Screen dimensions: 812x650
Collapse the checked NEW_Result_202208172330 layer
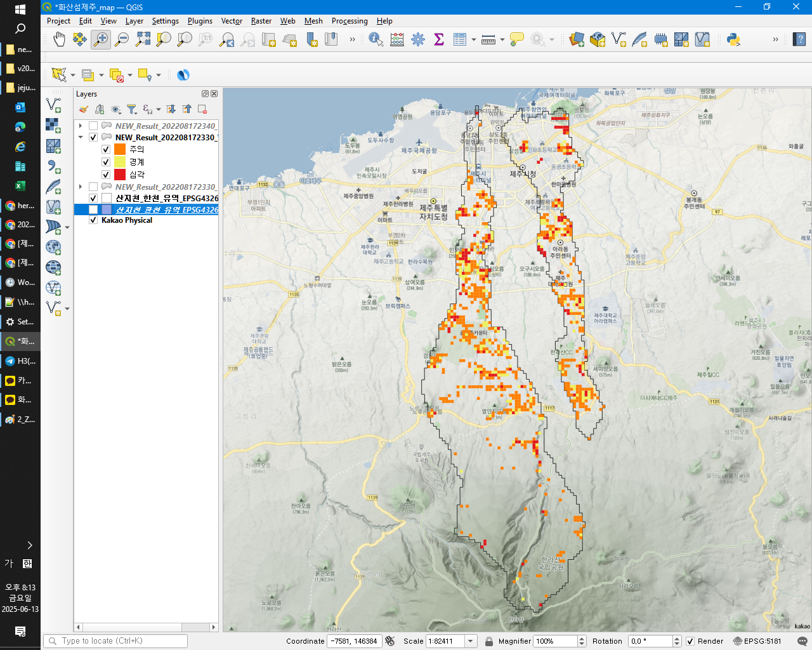click(81, 137)
